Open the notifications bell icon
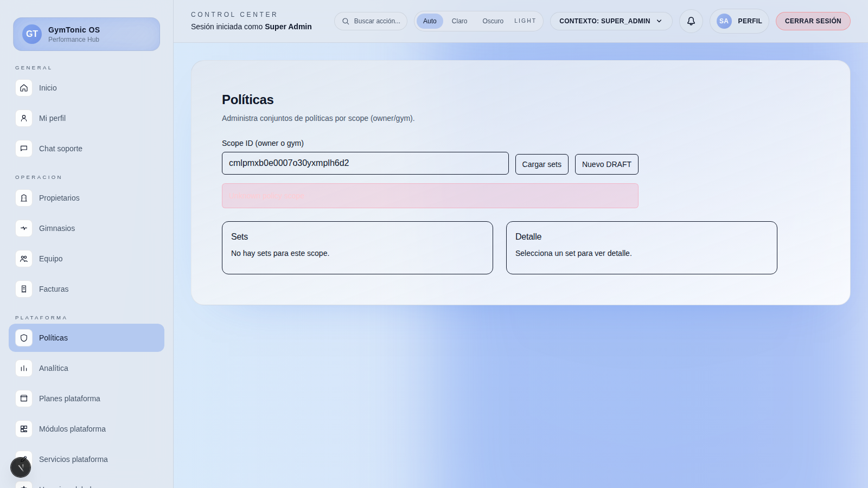The height and width of the screenshot is (488, 868). (x=691, y=21)
